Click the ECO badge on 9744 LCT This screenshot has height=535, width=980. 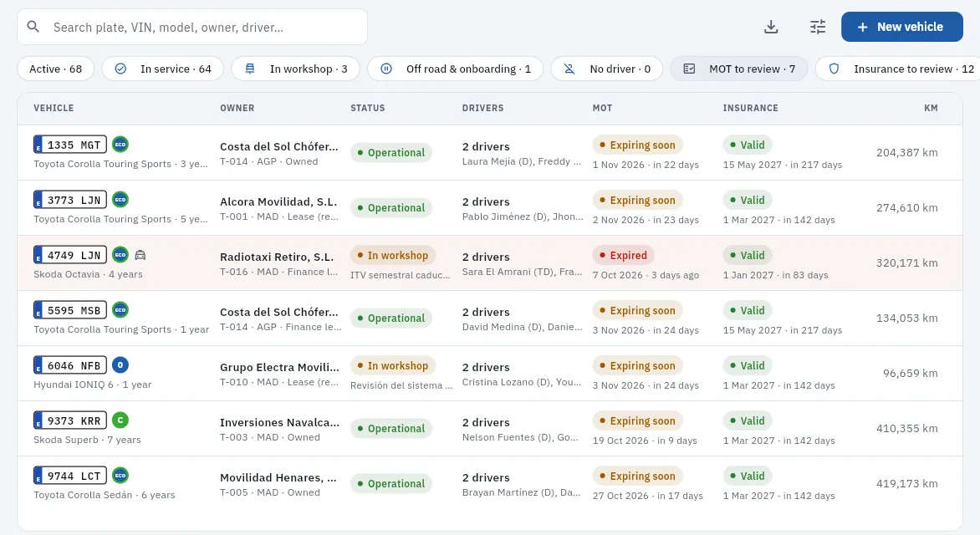point(120,476)
